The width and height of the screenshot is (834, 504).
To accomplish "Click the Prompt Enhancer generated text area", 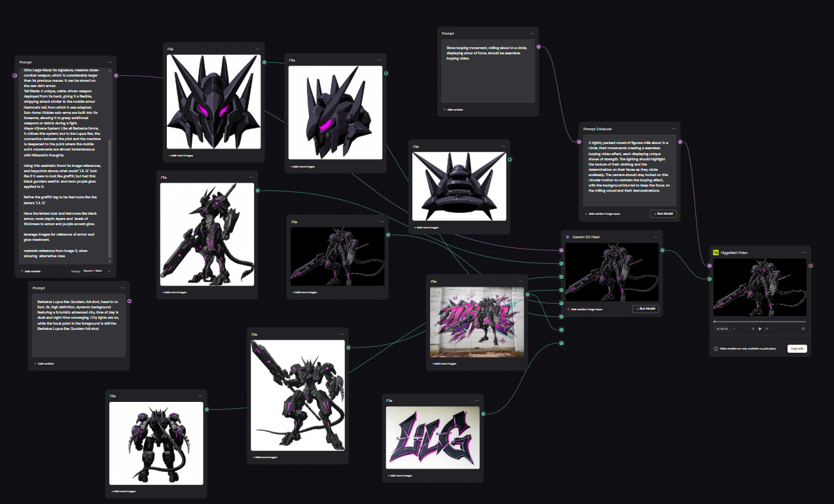I will [630, 170].
